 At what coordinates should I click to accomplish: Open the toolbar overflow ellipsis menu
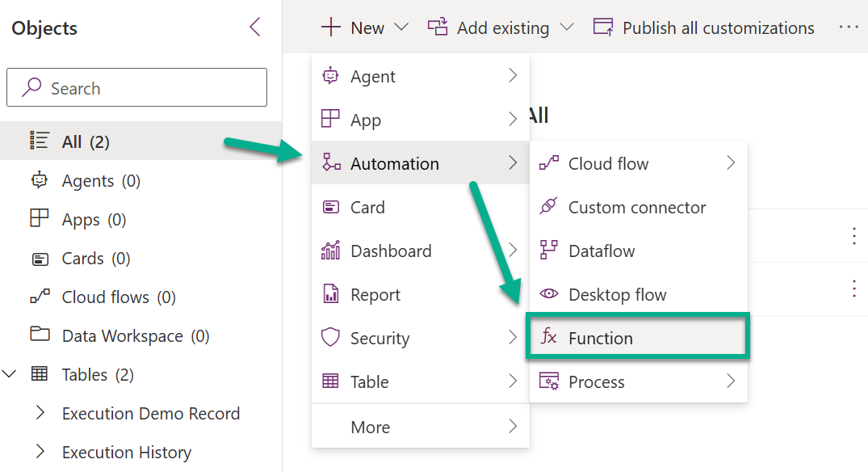849,27
